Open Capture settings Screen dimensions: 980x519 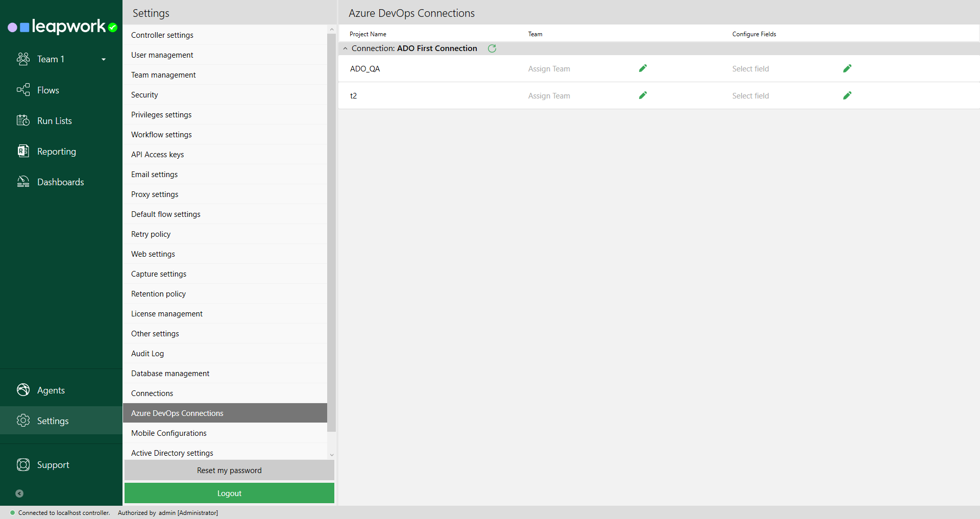[x=225, y=274]
